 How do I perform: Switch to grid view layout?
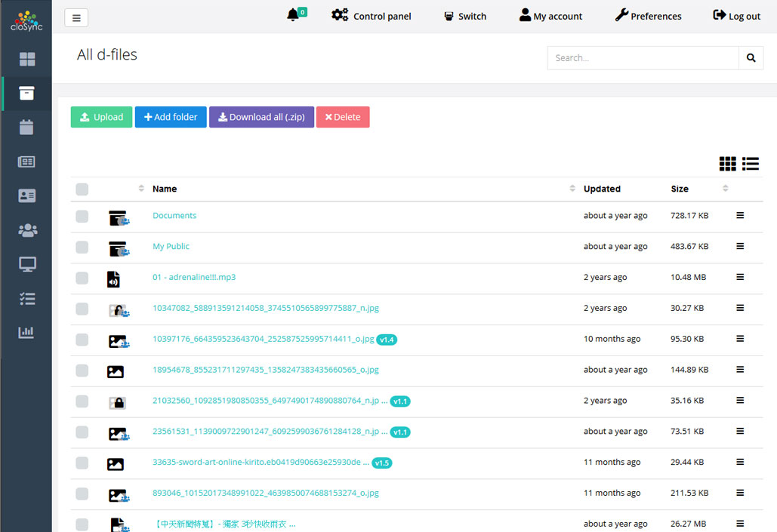point(727,164)
